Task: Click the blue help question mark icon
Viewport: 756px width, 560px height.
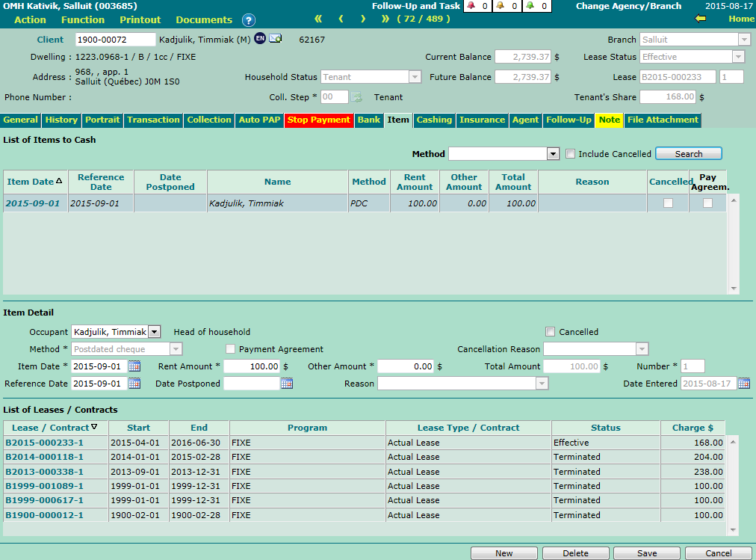Action: 249,20
